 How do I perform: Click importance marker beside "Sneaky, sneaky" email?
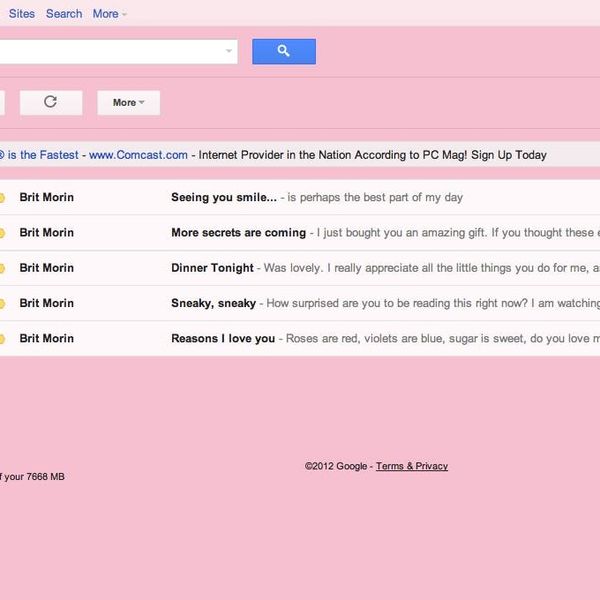point(2,303)
